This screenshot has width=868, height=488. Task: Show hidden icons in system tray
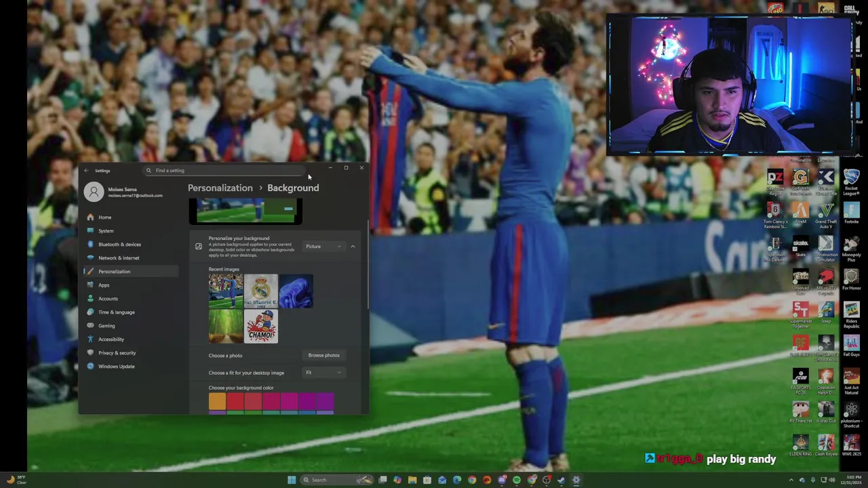pos(791,480)
